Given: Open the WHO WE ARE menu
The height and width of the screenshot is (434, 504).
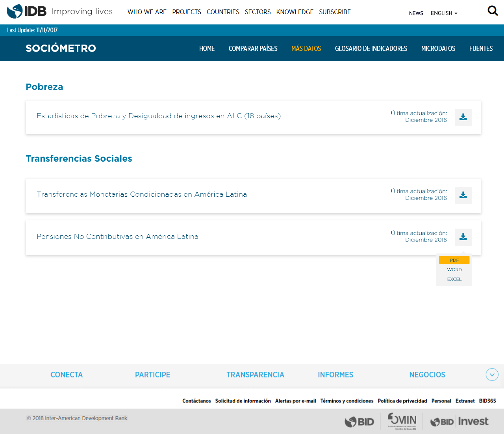Looking at the screenshot, I should 147,12.
